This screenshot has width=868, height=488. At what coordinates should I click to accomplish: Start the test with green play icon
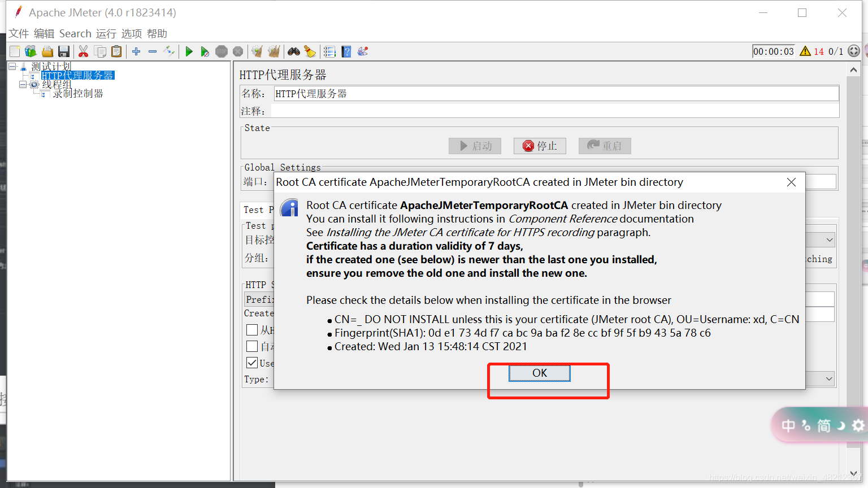pos(189,51)
